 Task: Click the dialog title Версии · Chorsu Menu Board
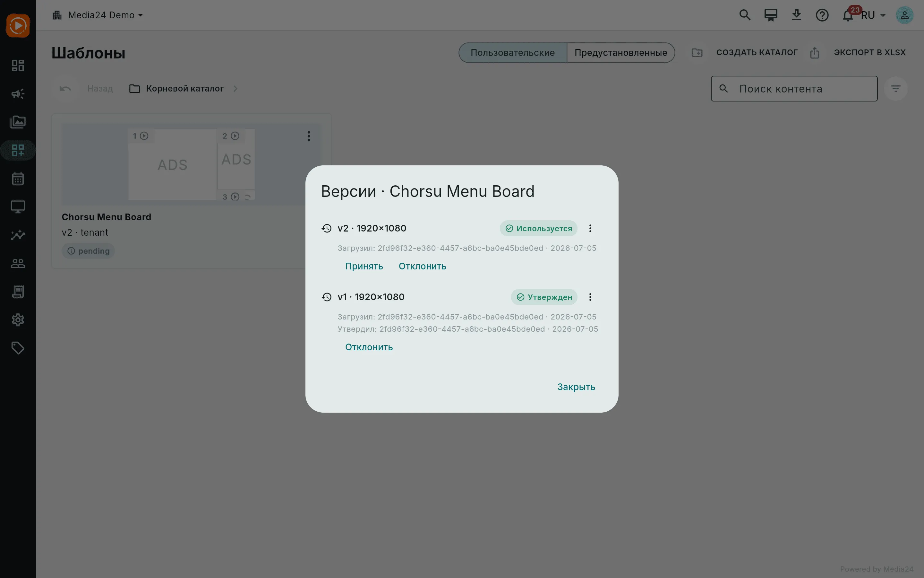[x=428, y=191]
